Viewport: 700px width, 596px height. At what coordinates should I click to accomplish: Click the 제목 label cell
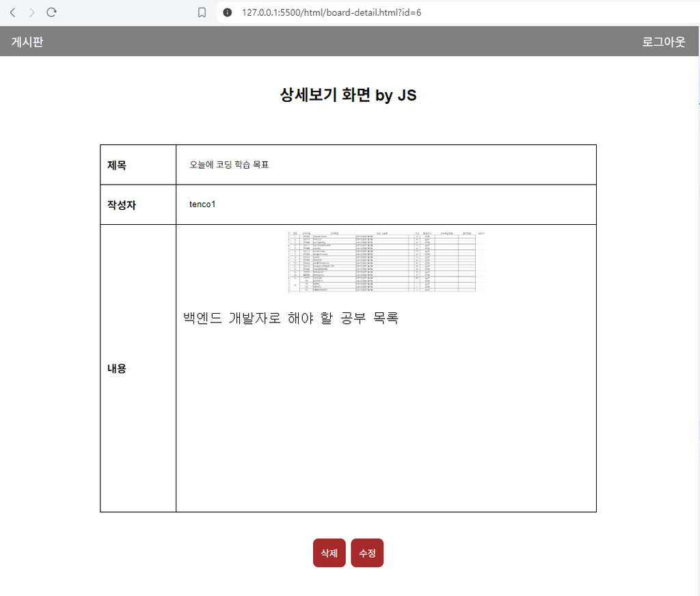pos(138,165)
